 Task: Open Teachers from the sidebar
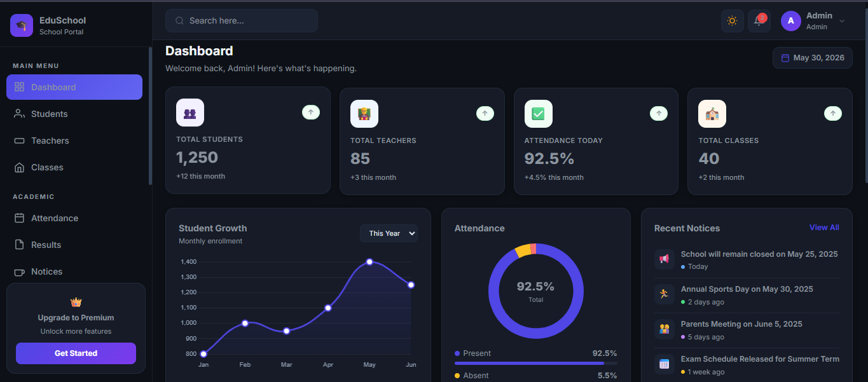[74, 140]
